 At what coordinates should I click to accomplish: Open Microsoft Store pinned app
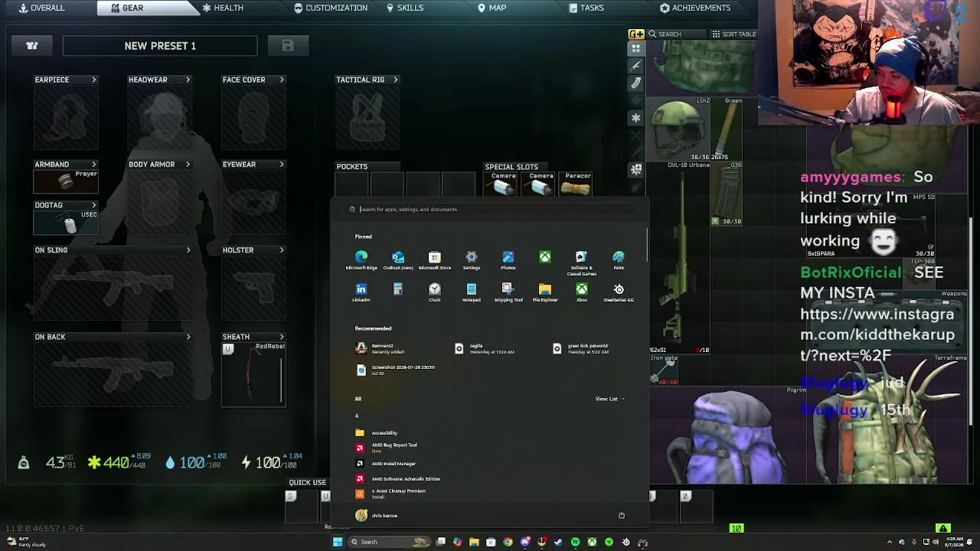435,260
